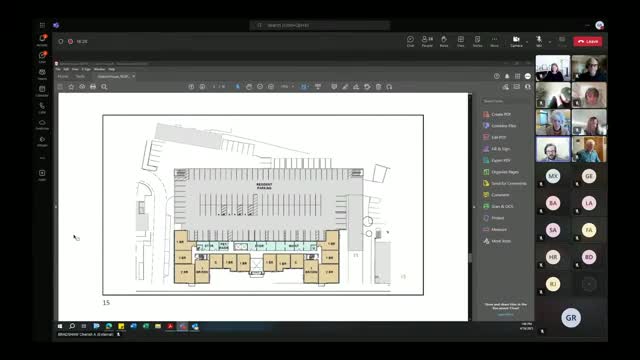This screenshot has width=640, height=360.
Task: Open the File menu in Acrobat
Action: pos(58,69)
